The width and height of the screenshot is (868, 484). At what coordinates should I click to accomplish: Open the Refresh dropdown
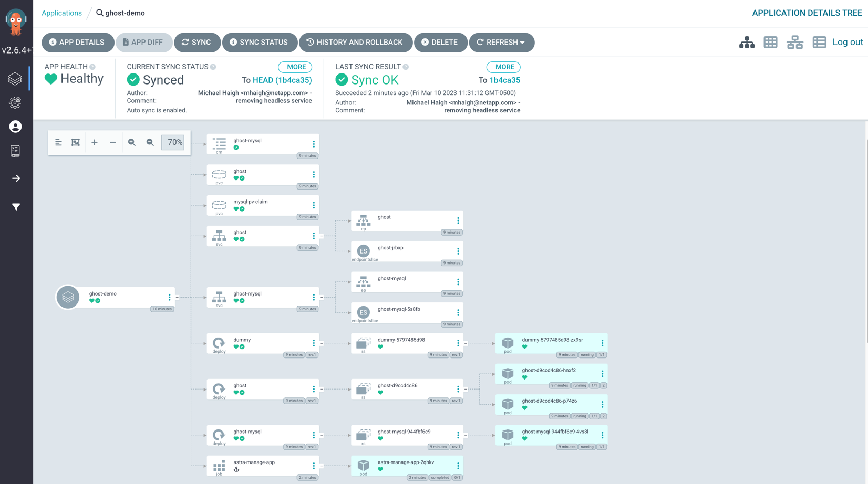click(x=501, y=43)
